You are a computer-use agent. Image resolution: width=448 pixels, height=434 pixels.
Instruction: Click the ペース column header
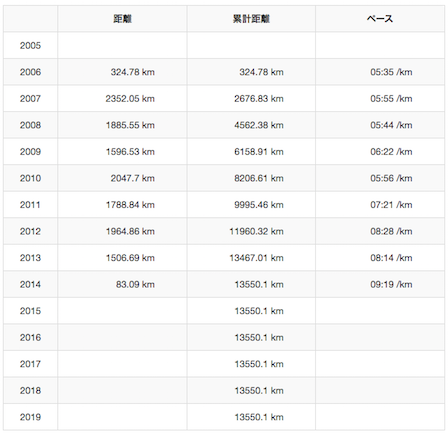(x=380, y=19)
